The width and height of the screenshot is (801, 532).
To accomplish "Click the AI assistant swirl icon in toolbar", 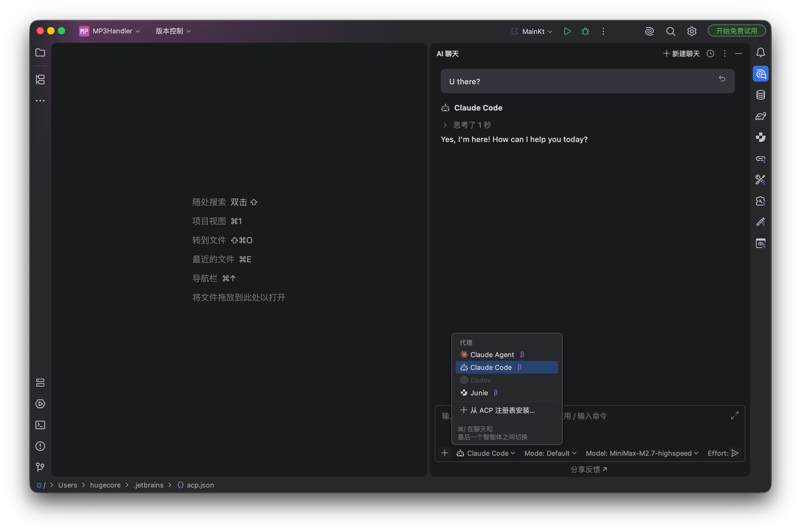I will 649,31.
